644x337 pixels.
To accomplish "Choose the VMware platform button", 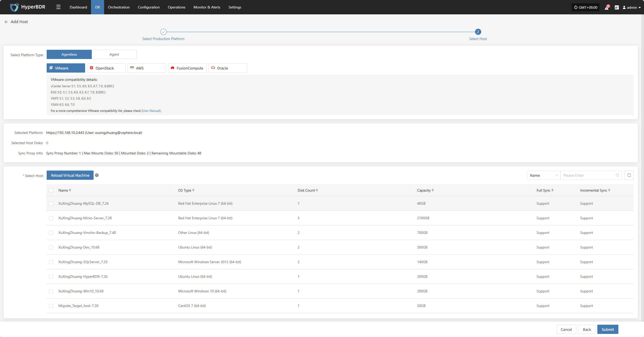I will point(66,68).
